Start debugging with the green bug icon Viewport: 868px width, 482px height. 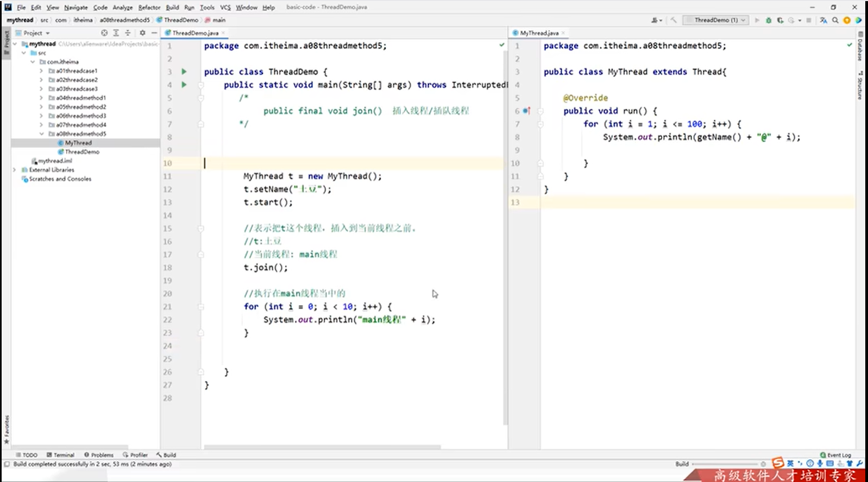pyautogui.click(x=769, y=20)
